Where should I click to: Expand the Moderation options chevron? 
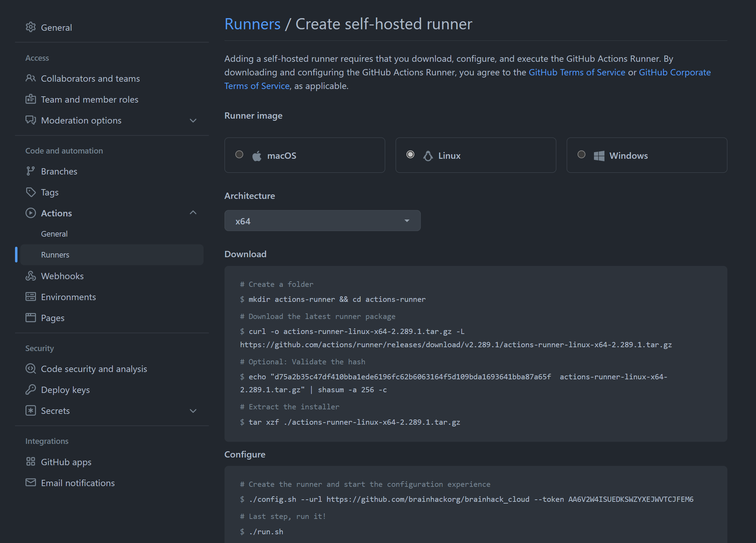(193, 120)
